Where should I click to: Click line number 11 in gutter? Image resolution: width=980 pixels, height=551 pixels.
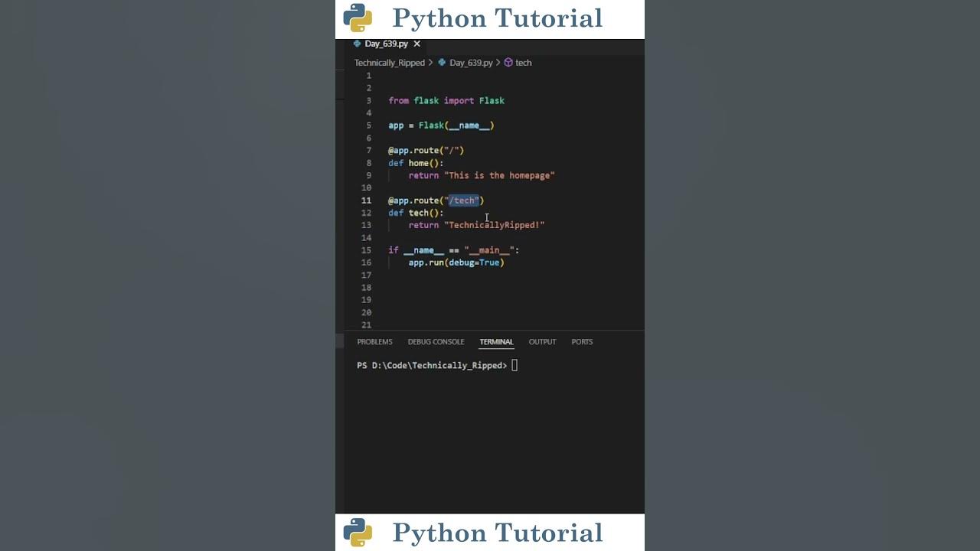[366, 201]
